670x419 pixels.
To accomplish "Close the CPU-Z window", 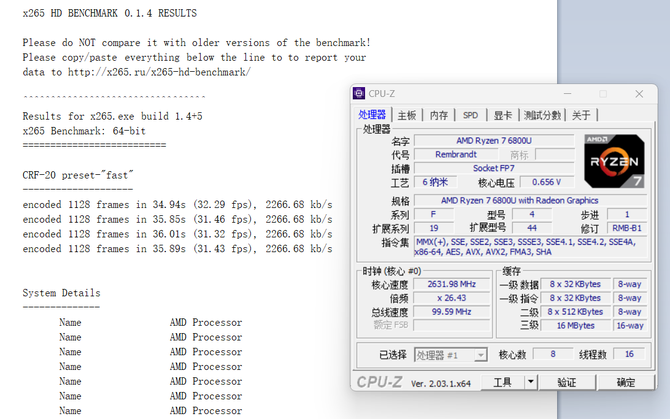I will point(639,94).
